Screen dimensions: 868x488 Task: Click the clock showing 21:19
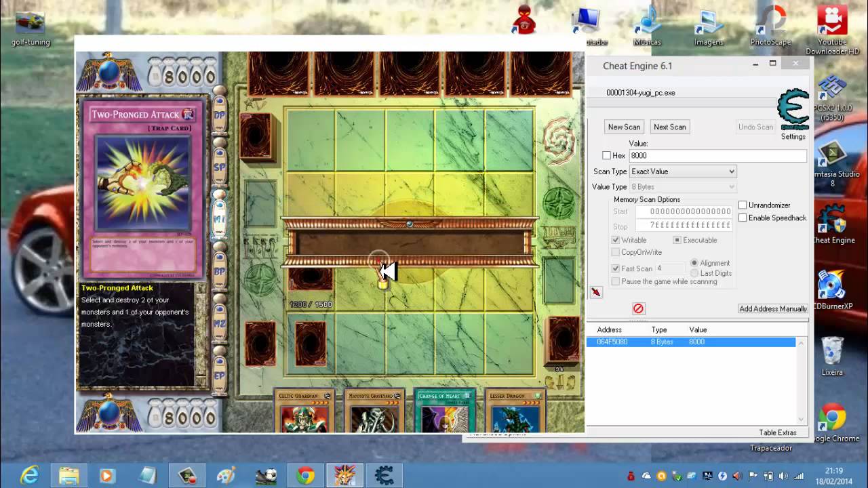835,471
